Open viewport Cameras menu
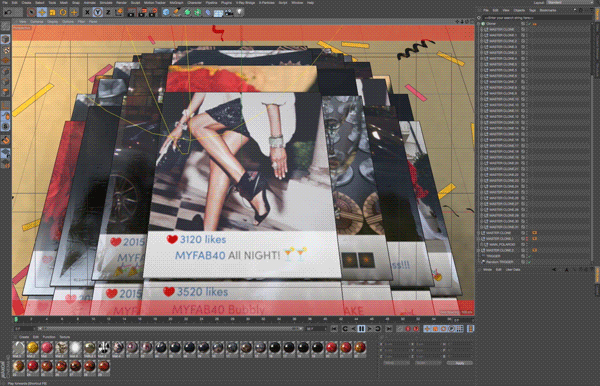Image resolution: width=600 pixels, height=386 pixels. tap(37, 22)
